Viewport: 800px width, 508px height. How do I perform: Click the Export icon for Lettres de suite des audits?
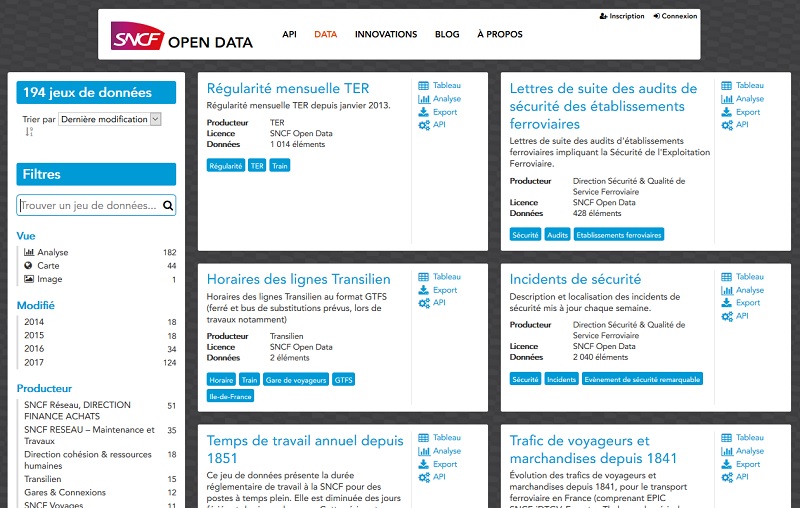(x=727, y=112)
